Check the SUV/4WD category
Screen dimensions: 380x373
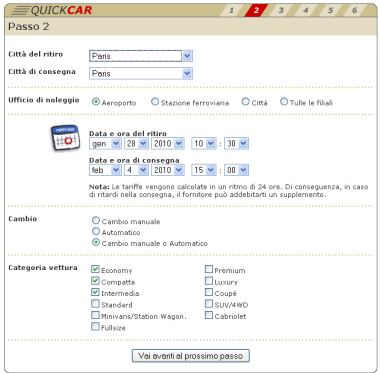pyautogui.click(x=209, y=303)
